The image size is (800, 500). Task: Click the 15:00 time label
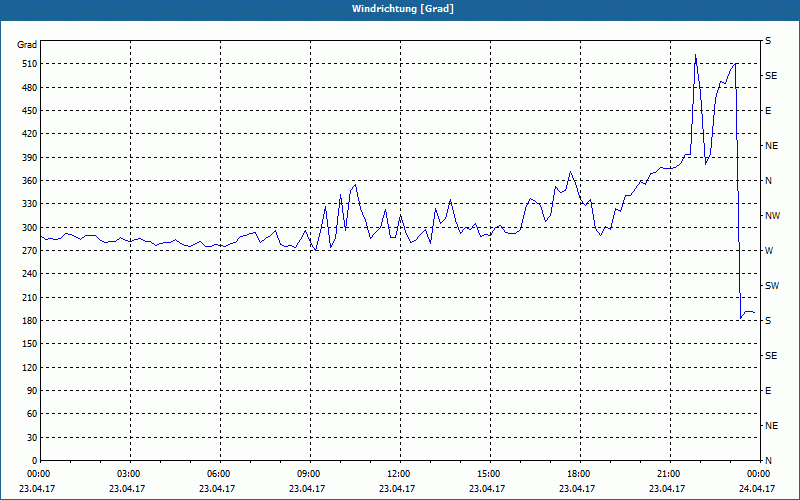click(489, 474)
